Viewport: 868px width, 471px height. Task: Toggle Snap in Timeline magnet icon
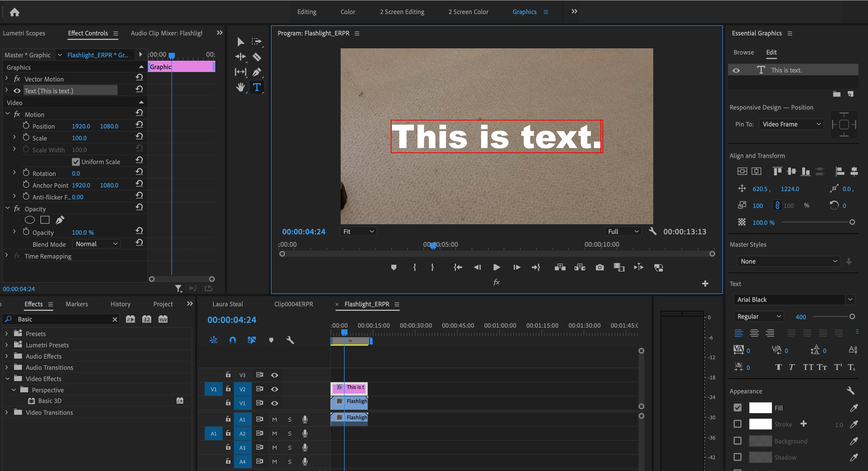tap(232, 340)
